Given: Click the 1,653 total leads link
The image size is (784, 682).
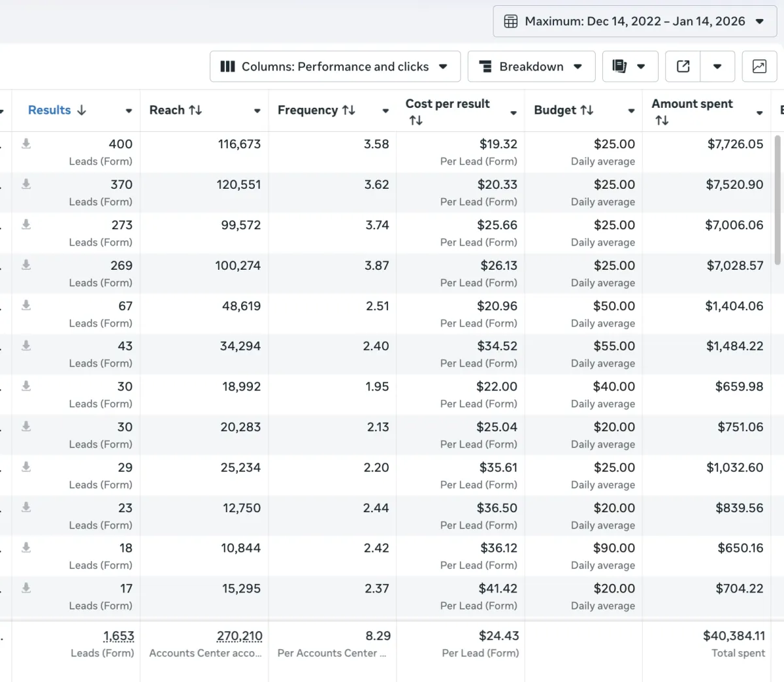Looking at the screenshot, I should coord(118,636).
